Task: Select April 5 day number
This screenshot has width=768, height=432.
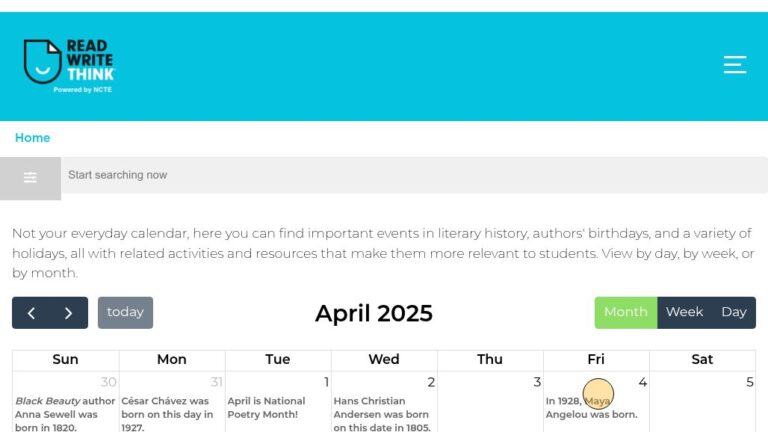Action: point(749,382)
